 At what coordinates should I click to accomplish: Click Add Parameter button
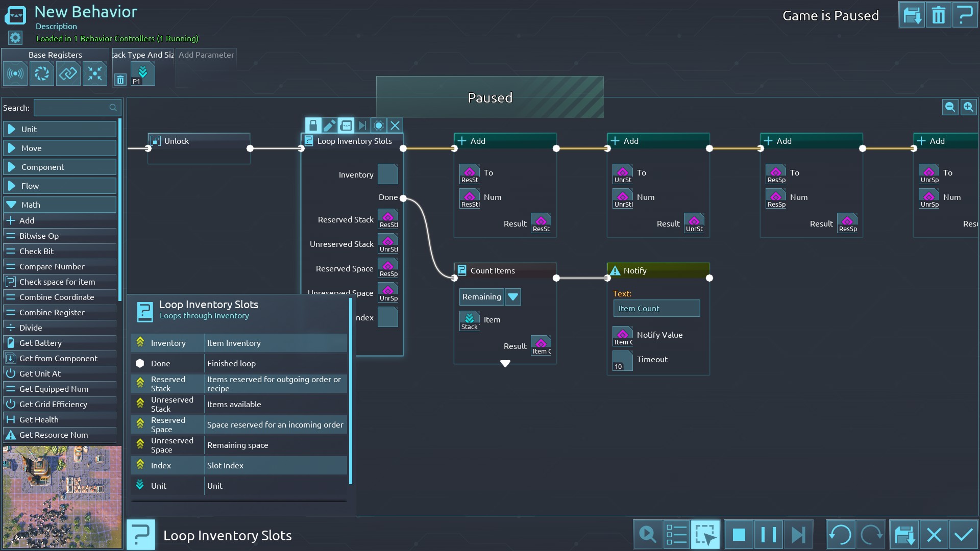[x=206, y=55]
